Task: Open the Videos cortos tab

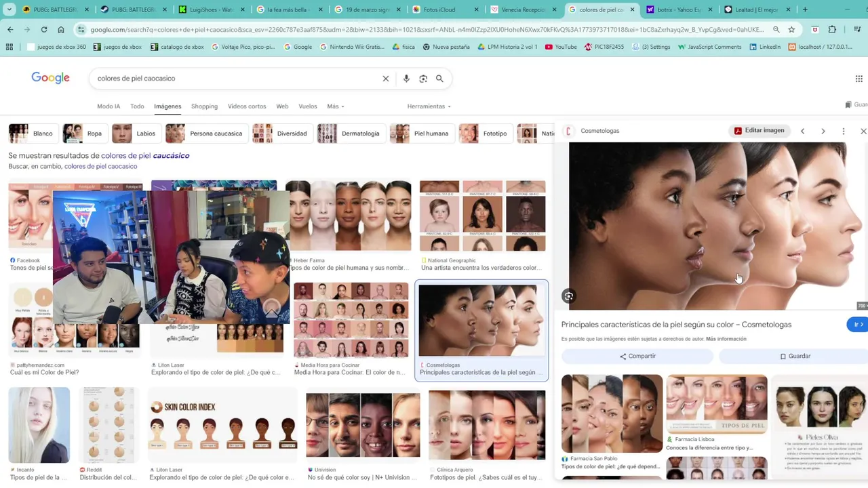Action: [247, 106]
